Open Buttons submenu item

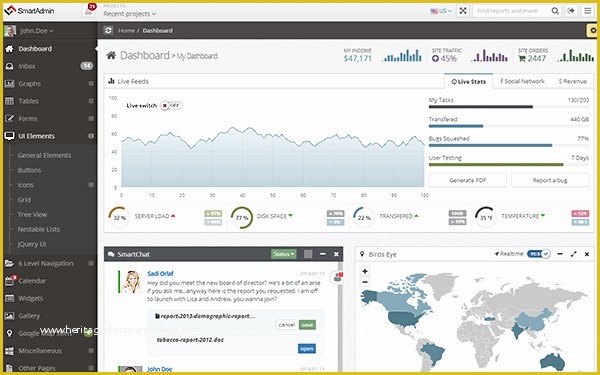point(29,170)
